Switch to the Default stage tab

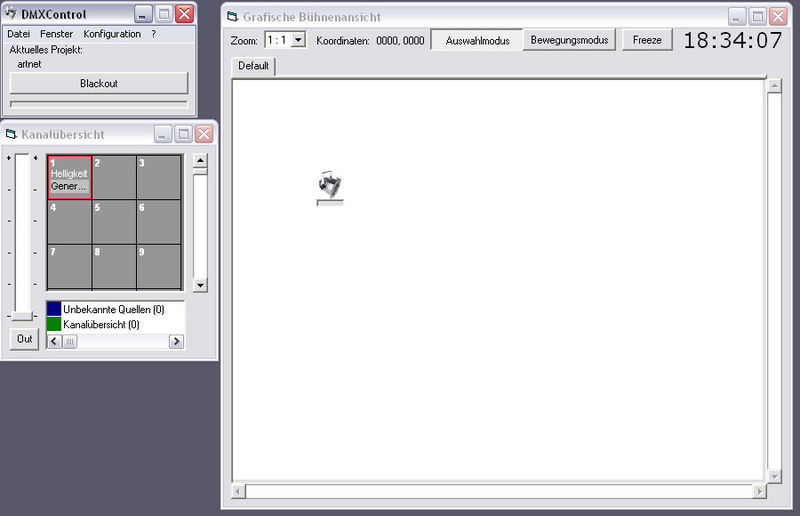pos(254,66)
